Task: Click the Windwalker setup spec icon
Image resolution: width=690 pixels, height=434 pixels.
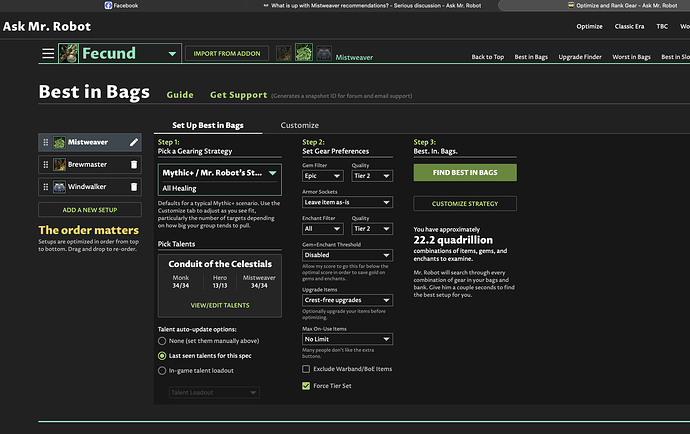Action: coord(59,187)
